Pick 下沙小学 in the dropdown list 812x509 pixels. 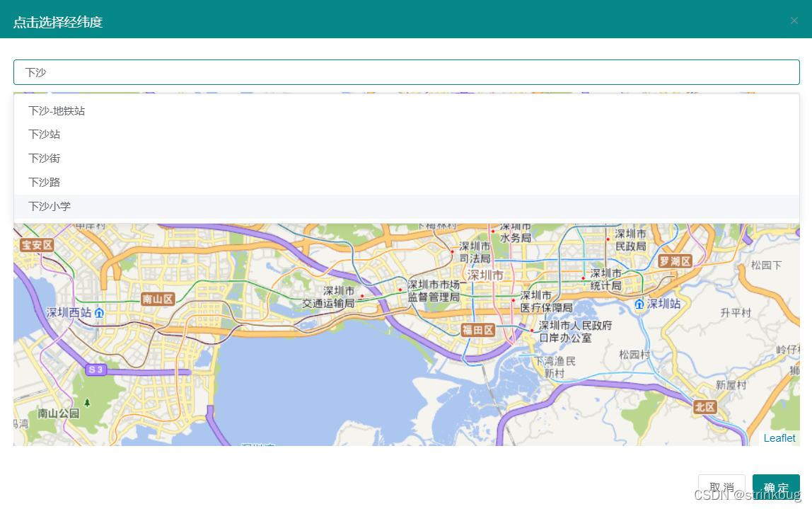click(x=407, y=206)
